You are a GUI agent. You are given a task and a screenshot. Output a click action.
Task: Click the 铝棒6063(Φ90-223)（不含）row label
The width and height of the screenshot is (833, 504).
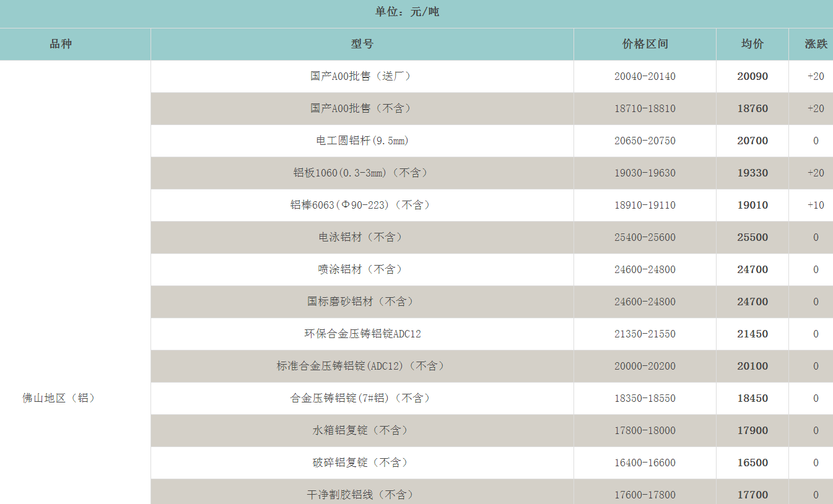[362, 205]
